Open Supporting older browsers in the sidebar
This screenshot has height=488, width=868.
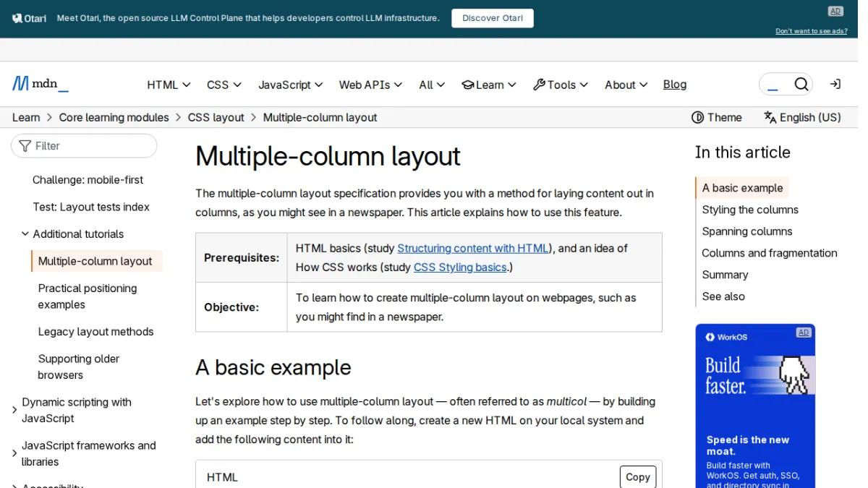(79, 367)
